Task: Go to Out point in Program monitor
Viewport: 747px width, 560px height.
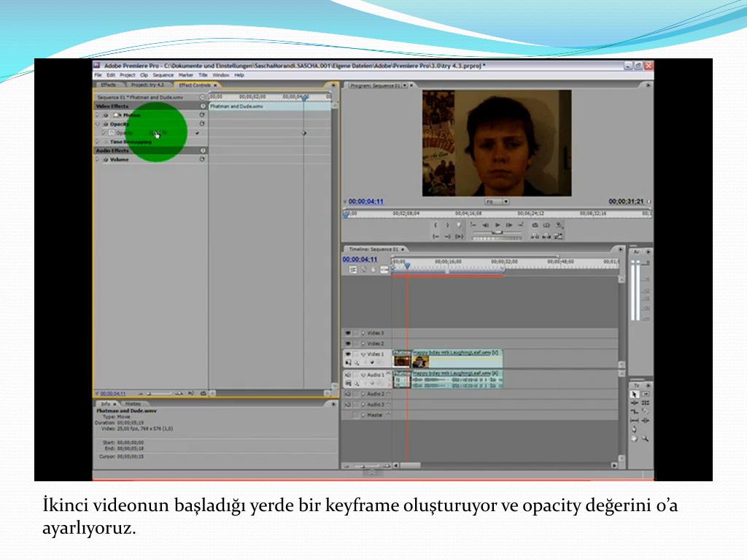Action: [x=447, y=236]
